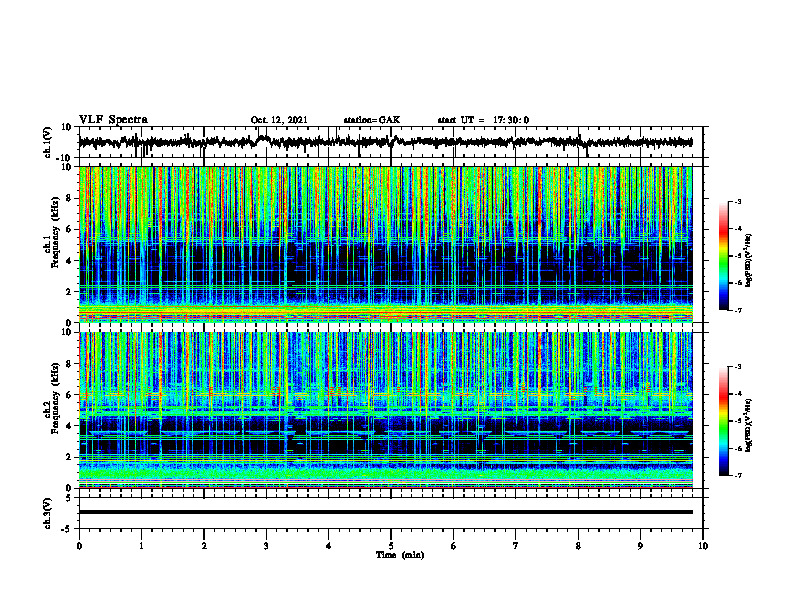
Task: Click time axis tick label '9'
Action: [x=640, y=546]
